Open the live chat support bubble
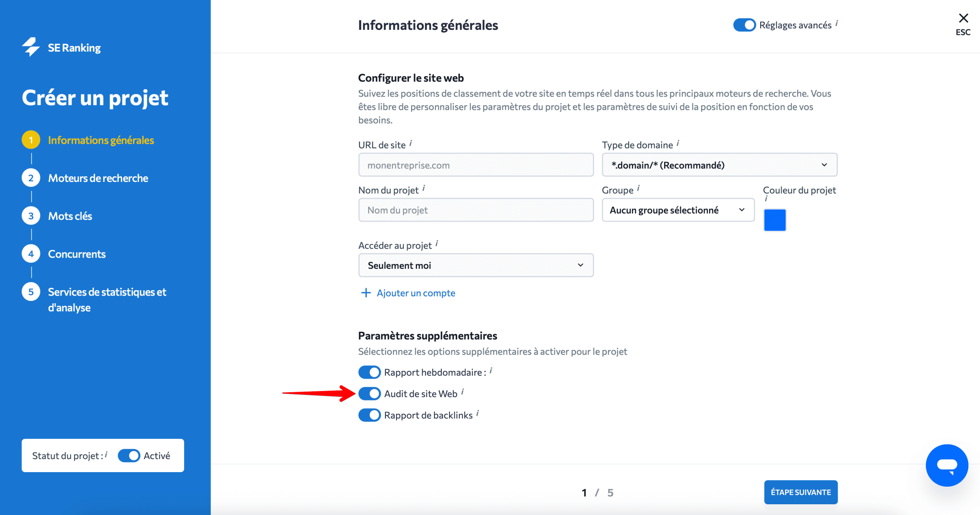980x515 pixels. [947, 465]
